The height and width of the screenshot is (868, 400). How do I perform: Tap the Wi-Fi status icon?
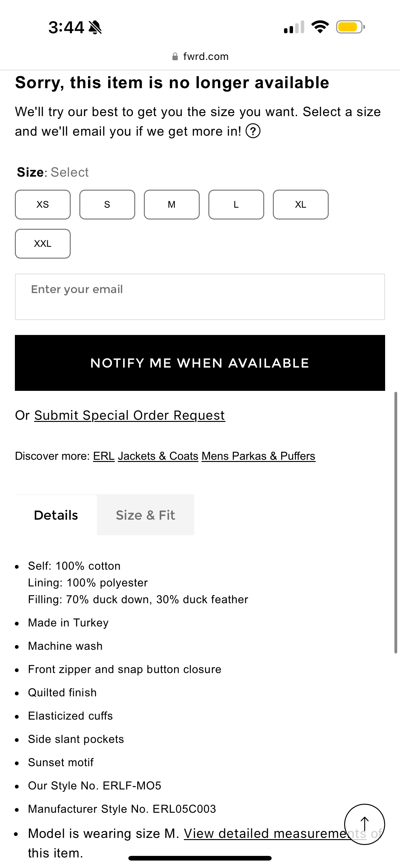pyautogui.click(x=320, y=27)
